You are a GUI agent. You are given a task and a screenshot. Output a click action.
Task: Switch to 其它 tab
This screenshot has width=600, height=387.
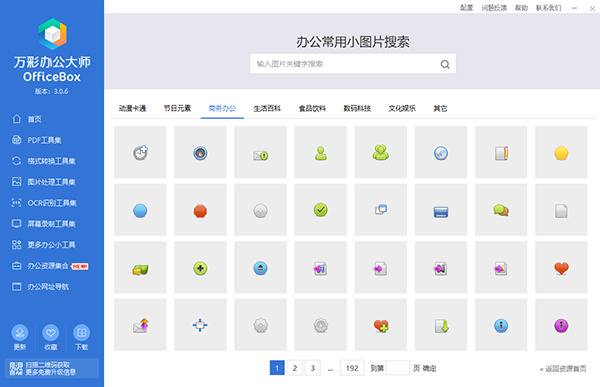click(440, 109)
